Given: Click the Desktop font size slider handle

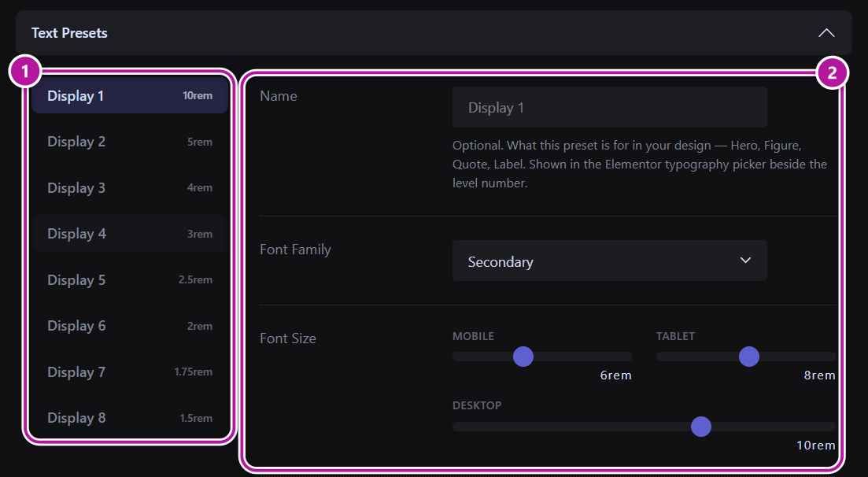Looking at the screenshot, I should [701, 427].
